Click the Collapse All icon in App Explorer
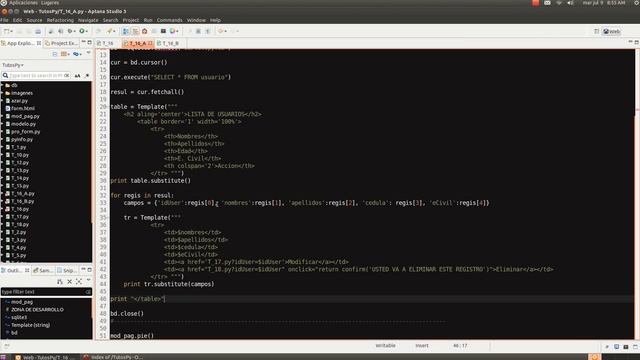The height and width of the screenshot is (360, 640). [55, 54]
